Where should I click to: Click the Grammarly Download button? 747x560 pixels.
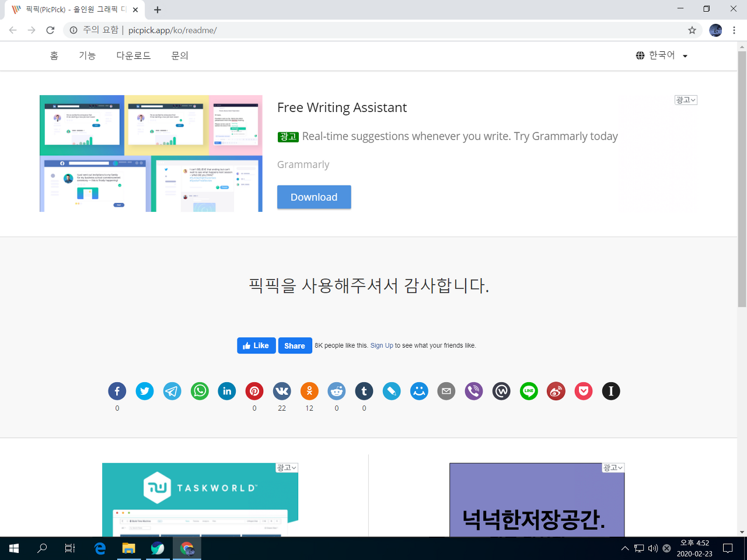point(314,197)
